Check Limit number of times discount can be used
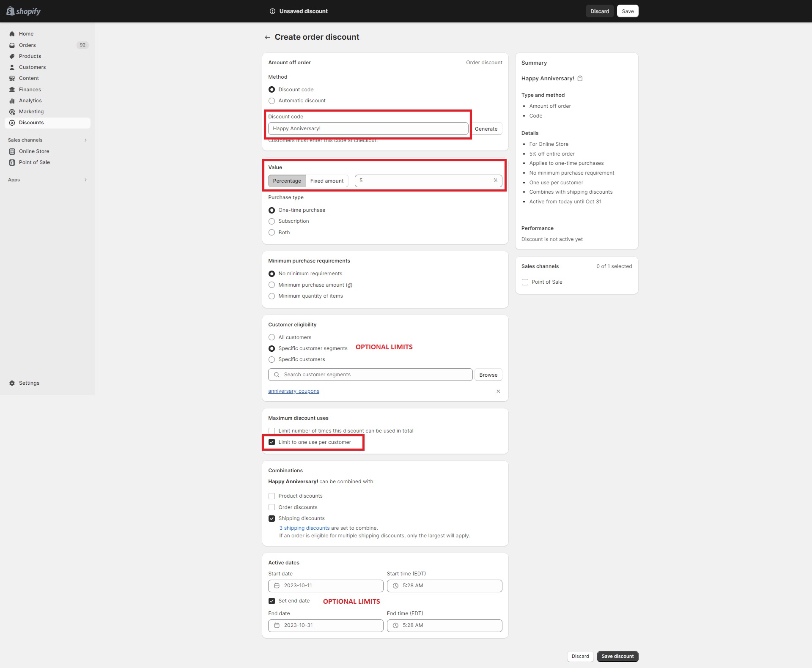 (x=272, y=431)
